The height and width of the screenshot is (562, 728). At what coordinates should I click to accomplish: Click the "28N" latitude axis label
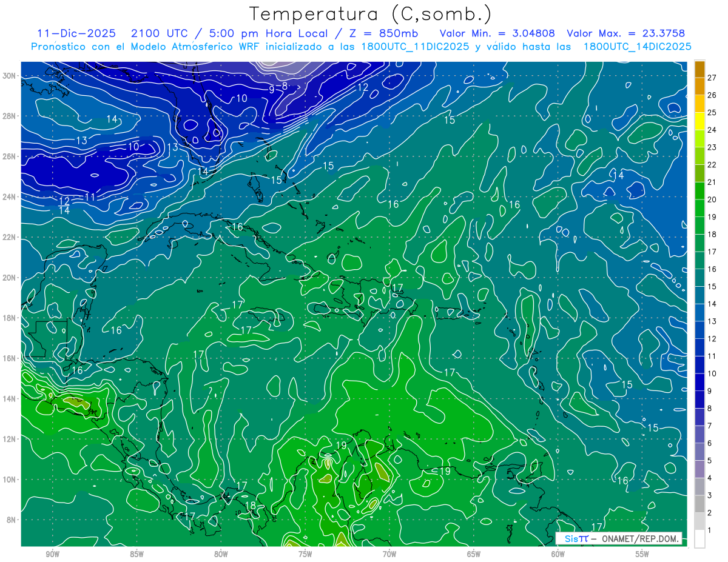click(10, 116)
